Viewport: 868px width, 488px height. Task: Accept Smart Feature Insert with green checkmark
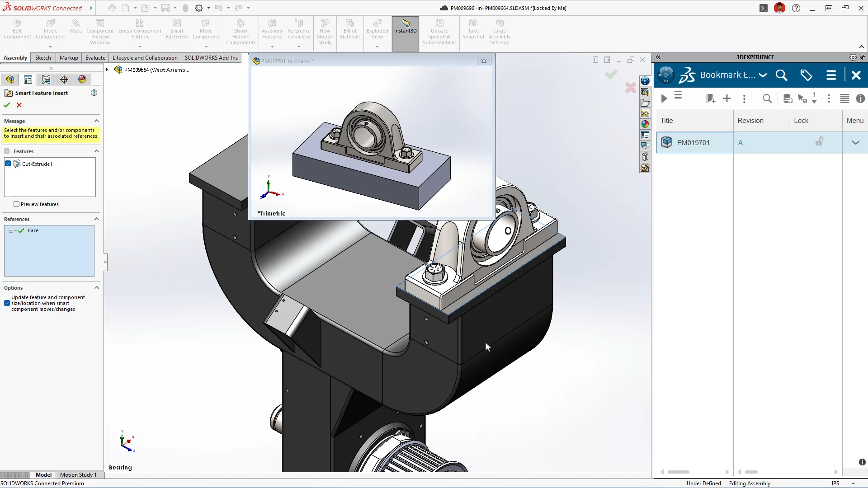pos(7,105)
